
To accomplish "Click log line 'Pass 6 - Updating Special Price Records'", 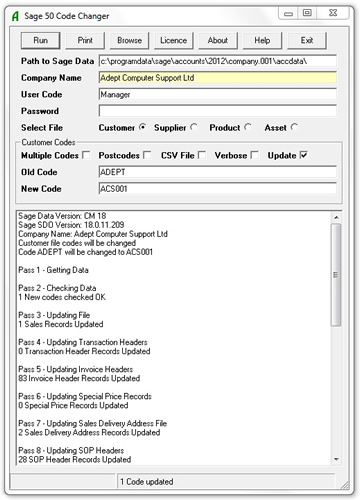I will 85,396.
